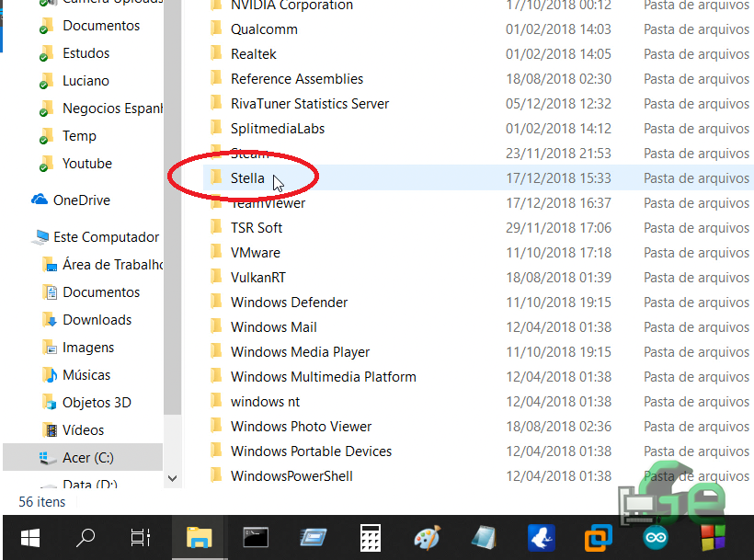Click Stella's date 17/12/2018 15:33
This screenshot has height=560, width=754.
click(558, 178)
